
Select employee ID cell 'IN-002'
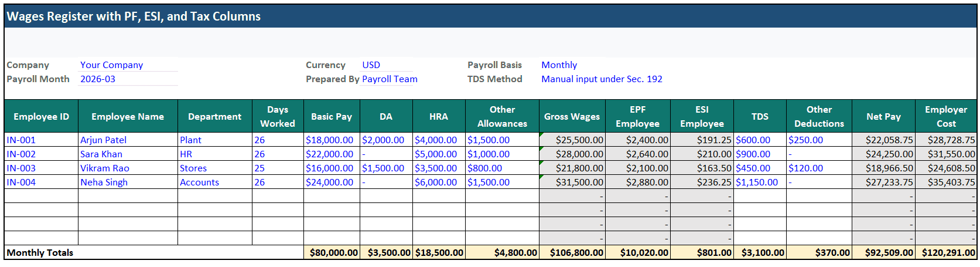point(41,154)
